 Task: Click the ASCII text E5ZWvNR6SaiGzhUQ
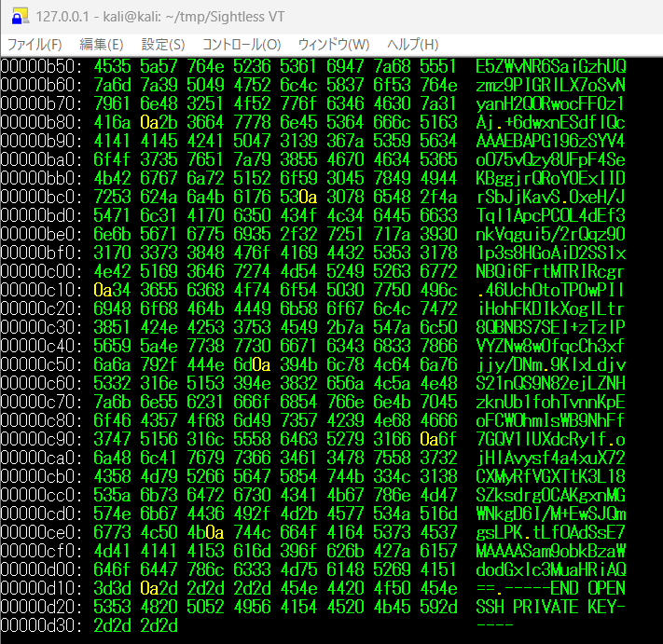coord(550,67)
